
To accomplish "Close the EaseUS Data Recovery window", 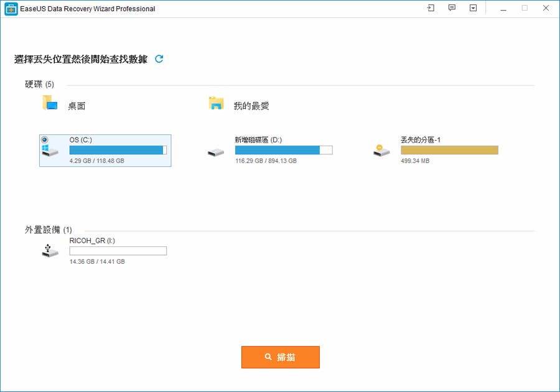I will point(546,8).
